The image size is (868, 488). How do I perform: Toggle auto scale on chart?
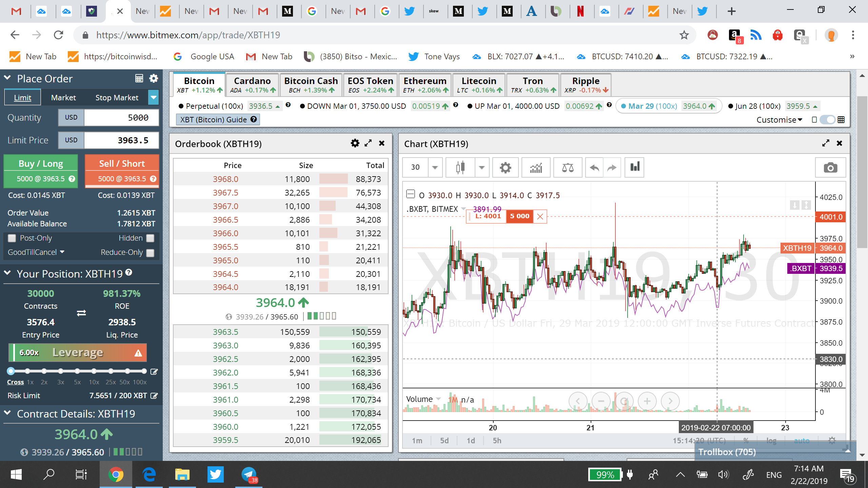(x=802, y=441)
